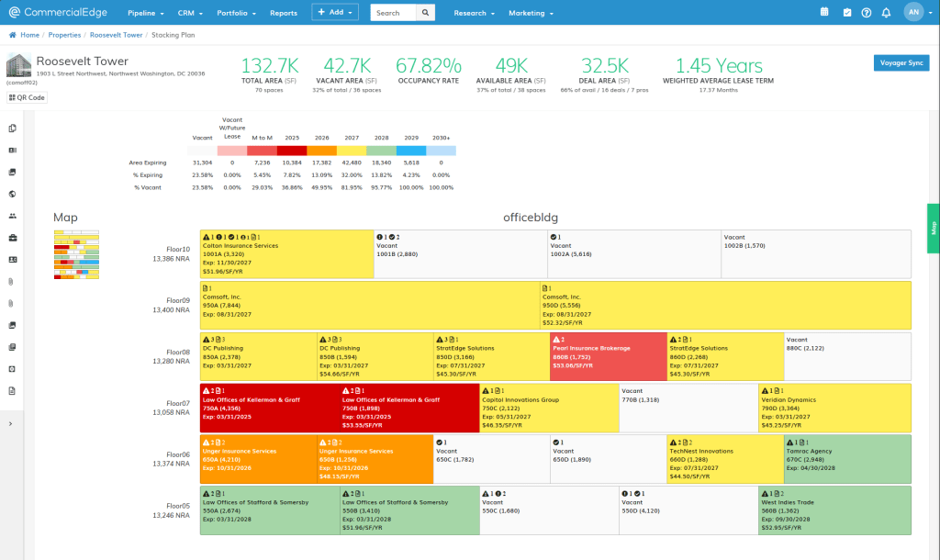
Task: Click the Home breadcrumb house icon
Action: [13, 35]
